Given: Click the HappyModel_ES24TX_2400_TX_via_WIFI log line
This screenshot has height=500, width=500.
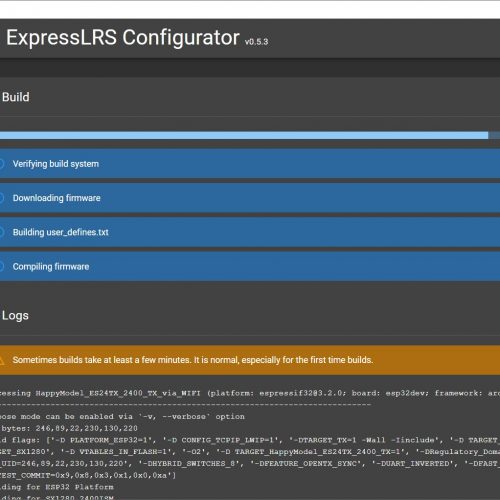Looking at the screenshot, I should point(250,393).
